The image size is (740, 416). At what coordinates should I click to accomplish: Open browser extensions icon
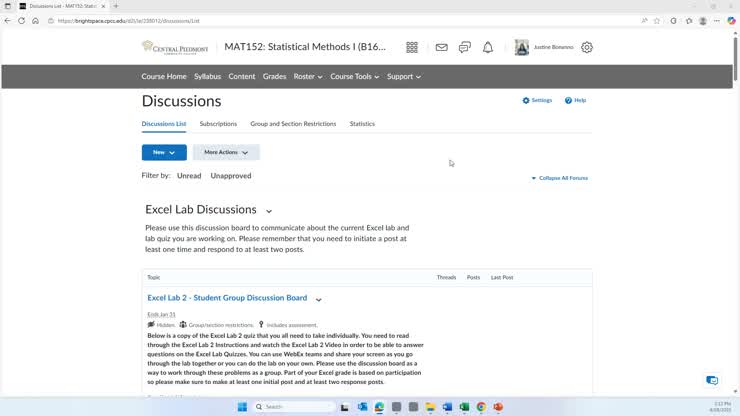click(x=673, y=21)
